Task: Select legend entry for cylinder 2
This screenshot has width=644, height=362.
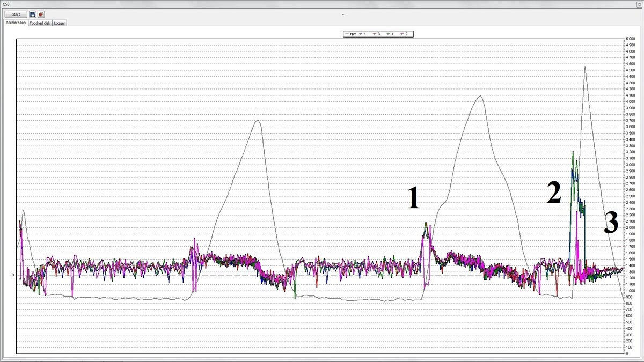Action: [x=404, y=34]
